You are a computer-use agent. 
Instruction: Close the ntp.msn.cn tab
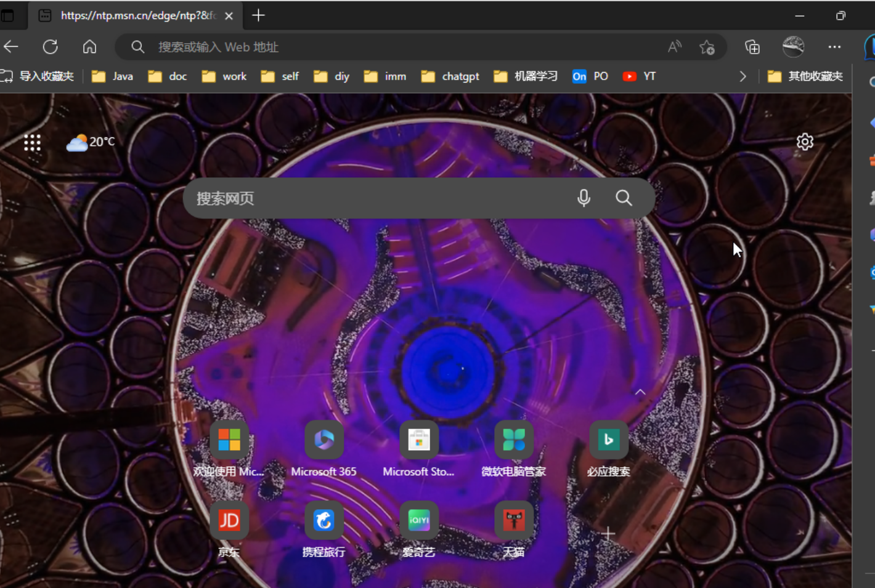click(x=229, y=16)
